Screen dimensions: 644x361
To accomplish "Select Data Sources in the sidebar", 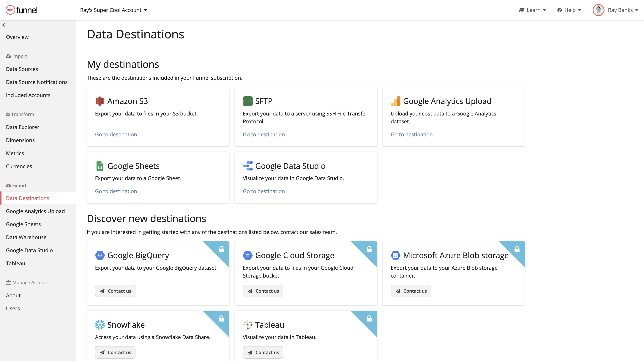I will click(x=22, y=69).
